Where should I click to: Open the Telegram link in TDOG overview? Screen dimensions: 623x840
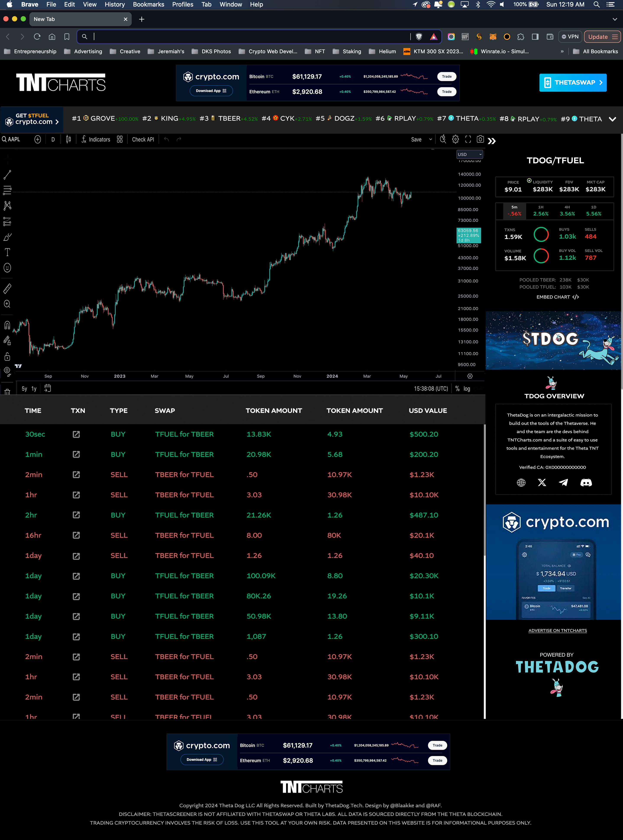coord(563,483)
